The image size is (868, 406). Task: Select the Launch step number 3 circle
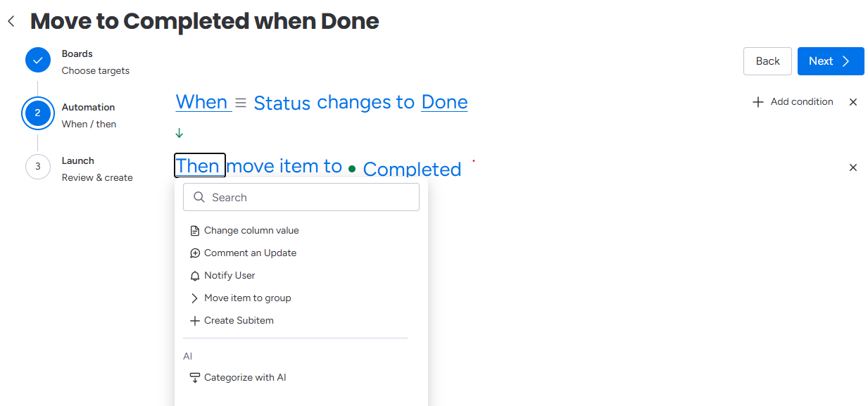pos(38,167)
